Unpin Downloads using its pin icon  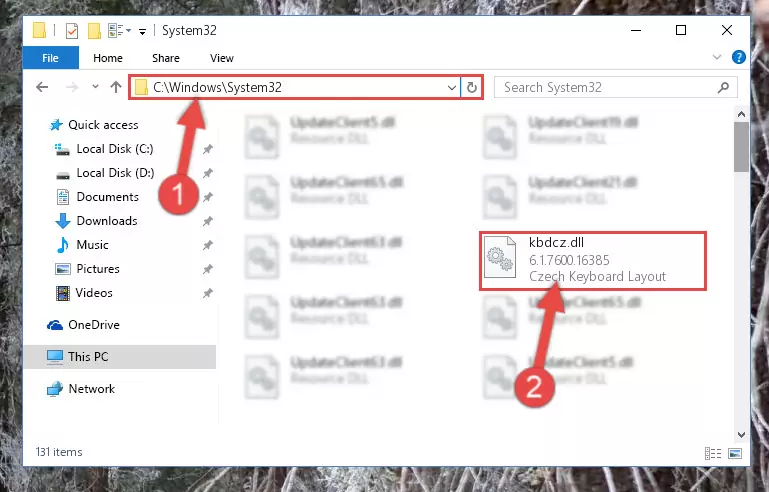pyautogui.click(x=208, y=221)
